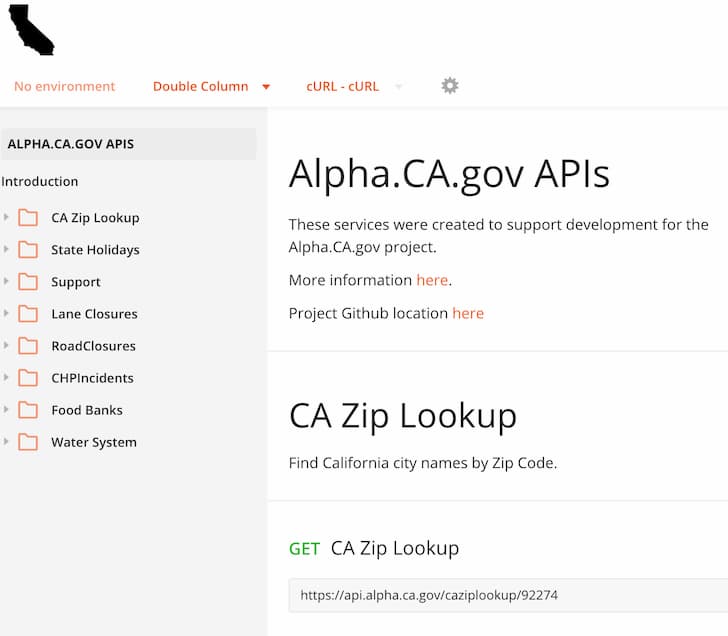Viewport: 728px width, 636px height.
Task: Open the cURL - cURL language dropdown
Action: (354, 86)
